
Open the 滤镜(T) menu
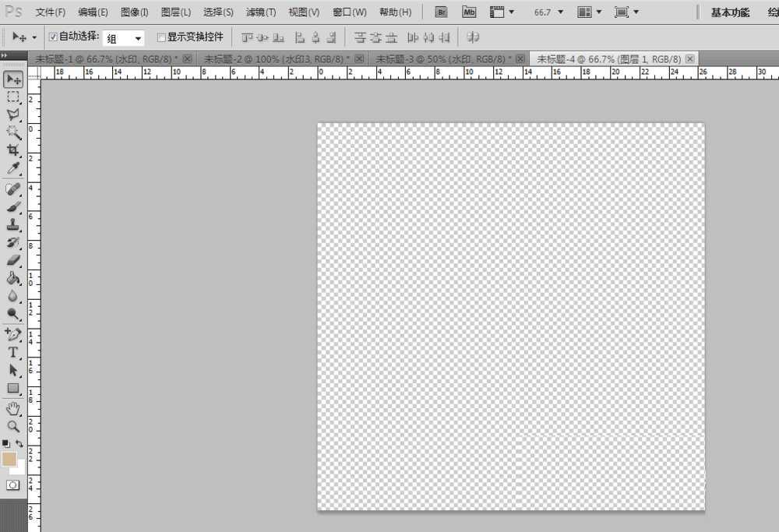[x=261, y=12]
